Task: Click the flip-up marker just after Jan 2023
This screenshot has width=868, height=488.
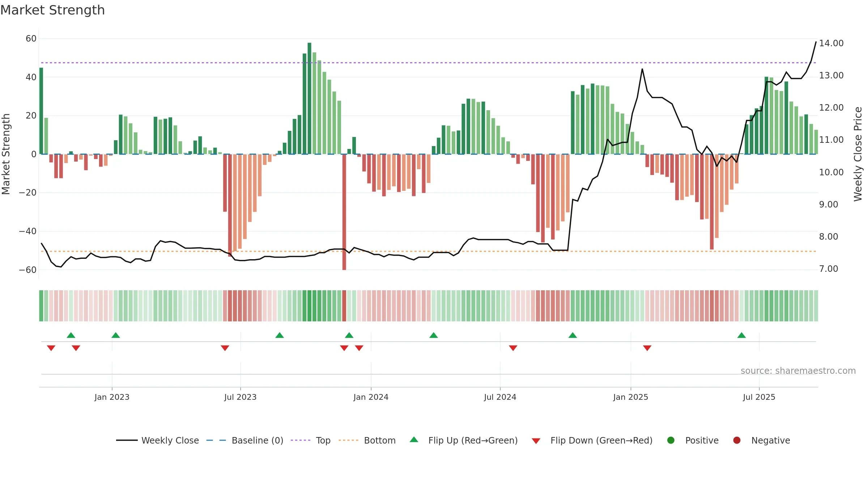Action: point(116,335)
